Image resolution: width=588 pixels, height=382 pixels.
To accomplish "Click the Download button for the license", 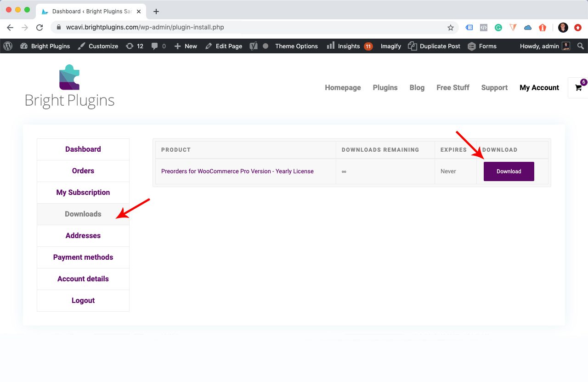I will 509,171.
